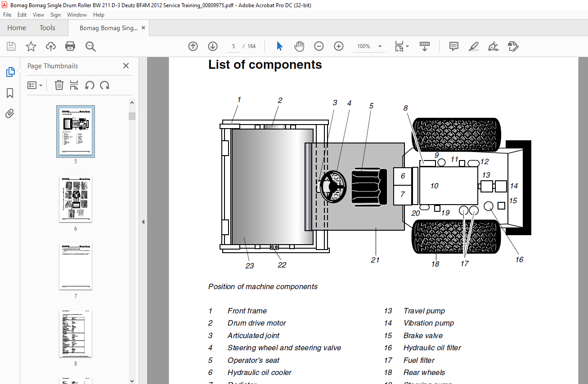Viewport: 588px width, 384px height.
Task: Click the 'Travel pump' entry
Action: coord(424,311)
